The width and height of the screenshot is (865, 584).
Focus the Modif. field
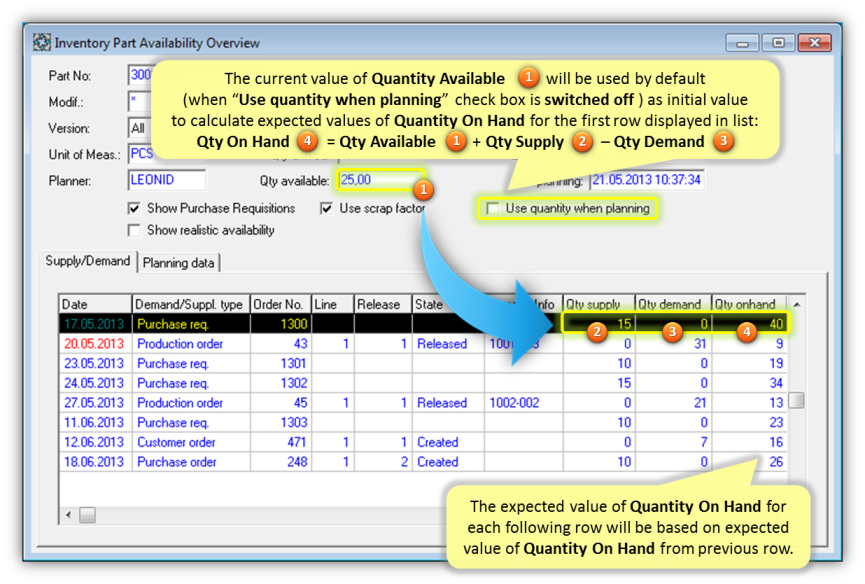point(140,101)
